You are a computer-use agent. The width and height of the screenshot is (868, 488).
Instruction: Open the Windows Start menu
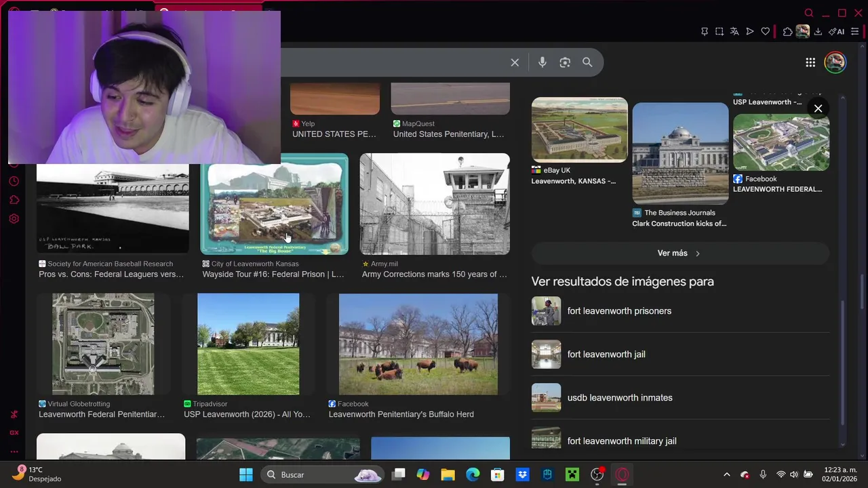tap(246, 474)
